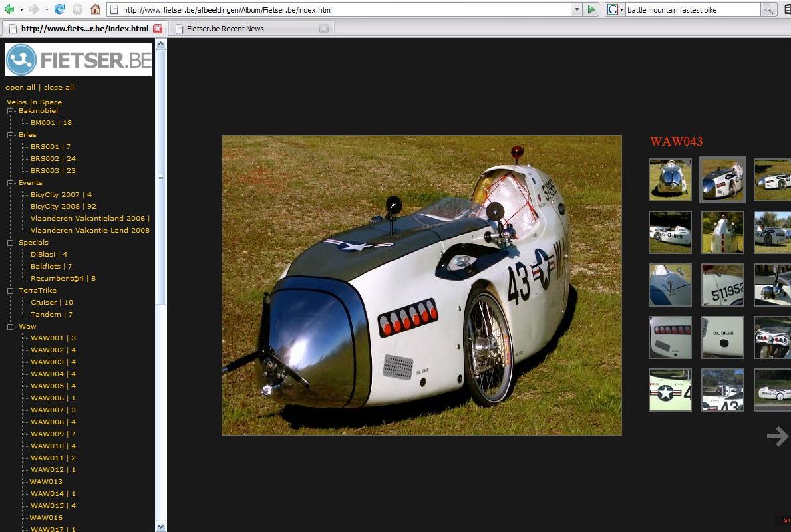Open DiBlasi | 4 album
Screen dimensions: 791x532
click(49, 255)
